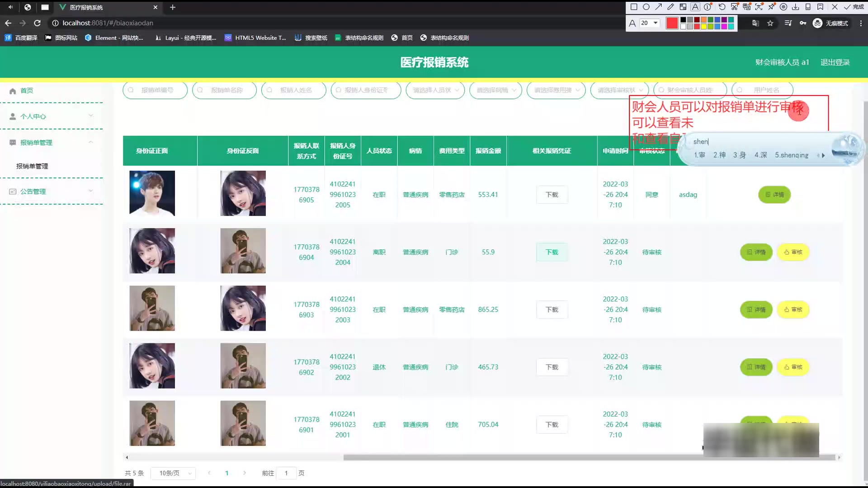Click the pin screenshot icon

pos(771,7)
